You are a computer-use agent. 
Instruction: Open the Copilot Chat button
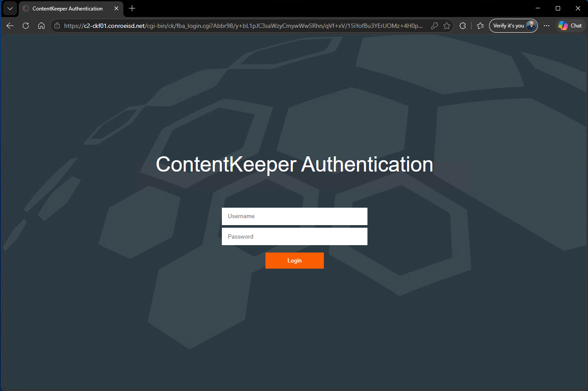[x=570, y=26]
